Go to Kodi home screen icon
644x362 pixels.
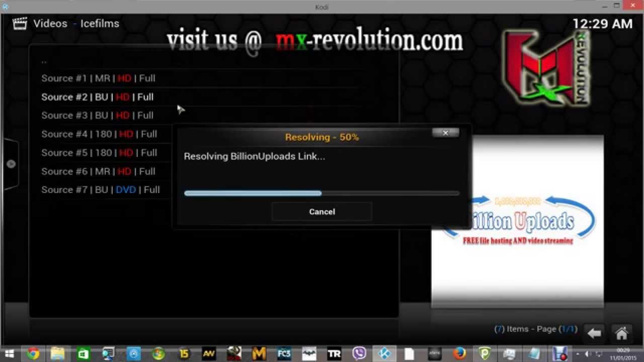point(622,333)
